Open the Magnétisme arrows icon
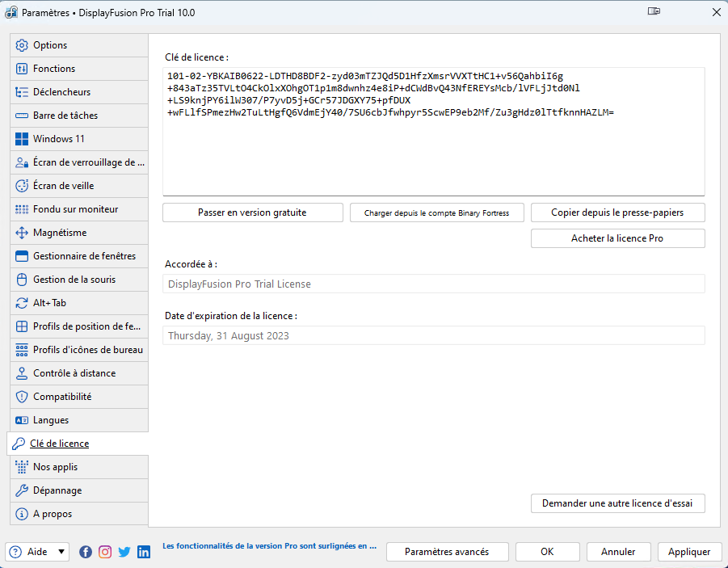Image resolution: width=728 pixels, height=568 pixels. pos(22,233)
